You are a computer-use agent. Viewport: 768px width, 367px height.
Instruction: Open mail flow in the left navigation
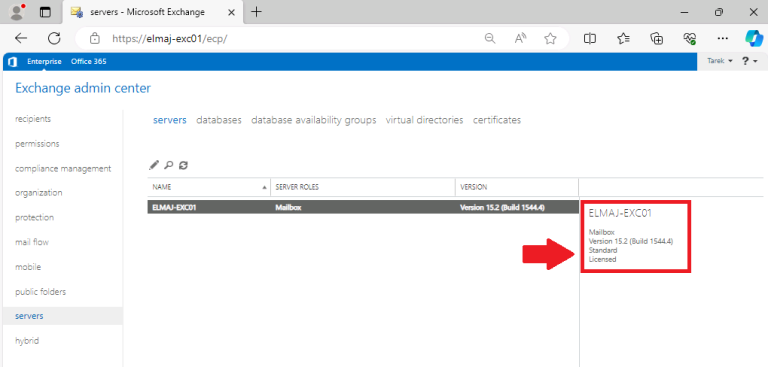[x=32, y=242]
